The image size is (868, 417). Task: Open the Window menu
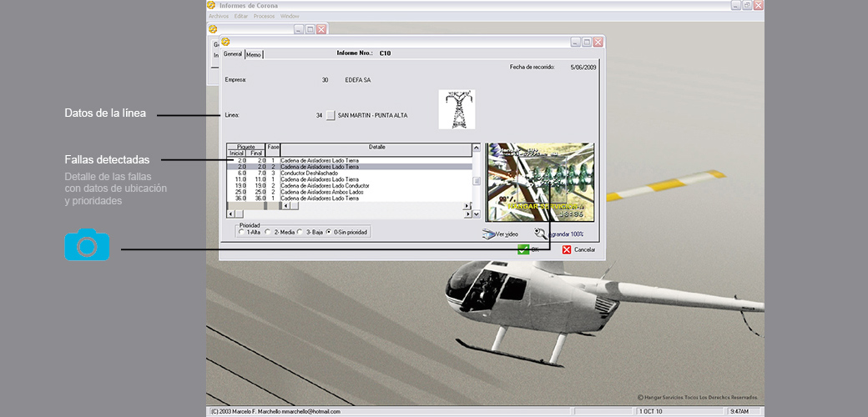click(290, 16)
